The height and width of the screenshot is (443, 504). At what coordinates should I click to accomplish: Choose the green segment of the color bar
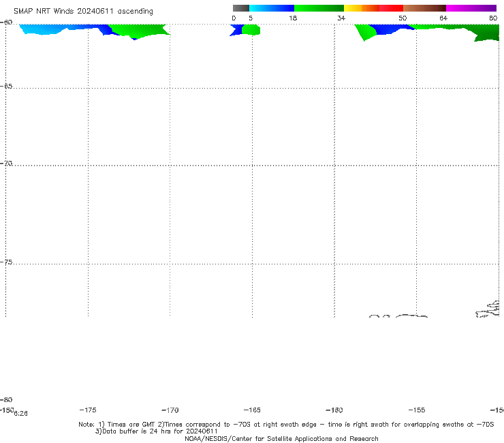pyautogui.click(x=319, y=8)
